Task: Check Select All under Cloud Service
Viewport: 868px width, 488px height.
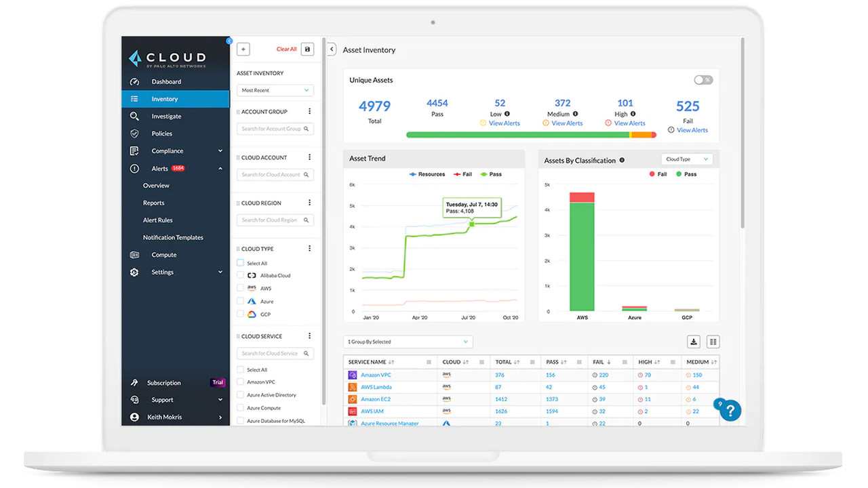Action: pos(240,369)
